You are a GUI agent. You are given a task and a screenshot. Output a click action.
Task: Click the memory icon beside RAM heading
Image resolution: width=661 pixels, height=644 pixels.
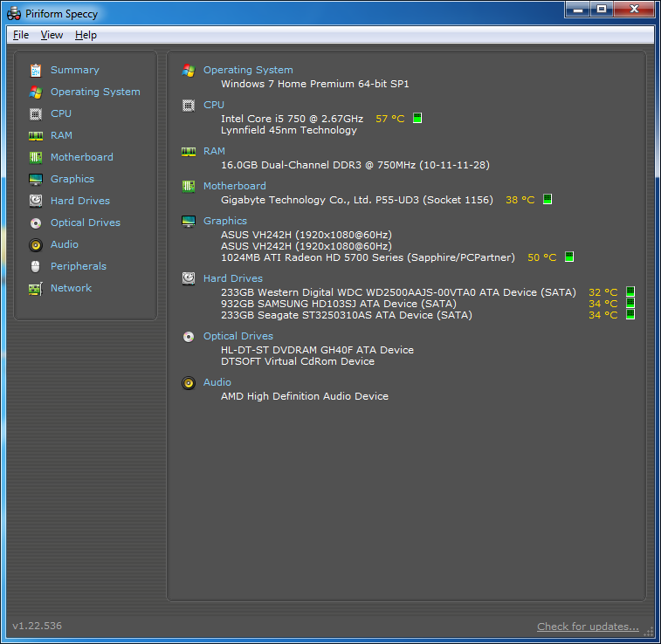[189, 152]
